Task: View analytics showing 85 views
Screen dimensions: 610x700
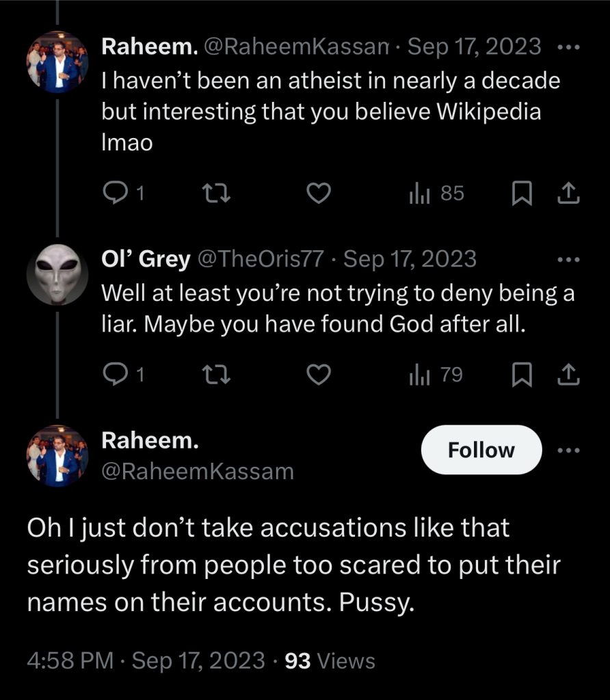Action: tap(436, 195)
